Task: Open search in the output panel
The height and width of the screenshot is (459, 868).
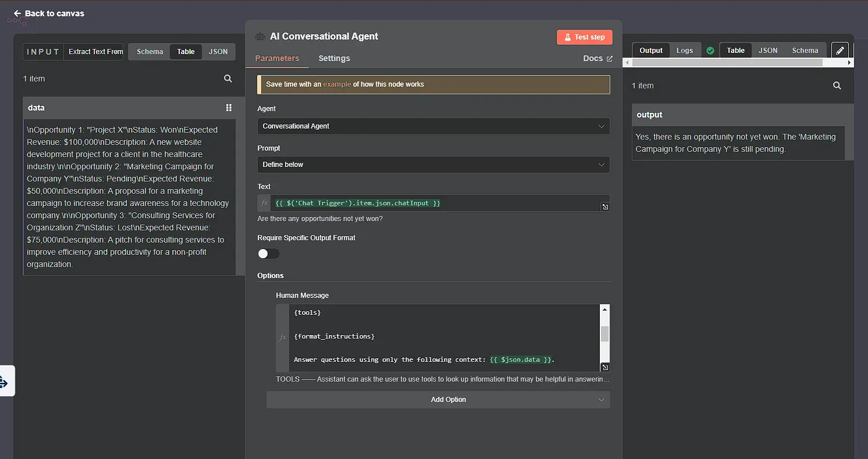Action: pyautogui.click(x=837, y=86)
